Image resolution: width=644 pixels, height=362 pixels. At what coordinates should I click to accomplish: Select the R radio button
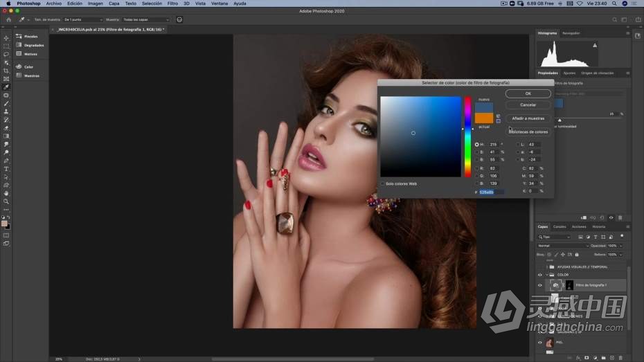click(x=477, y=168)
